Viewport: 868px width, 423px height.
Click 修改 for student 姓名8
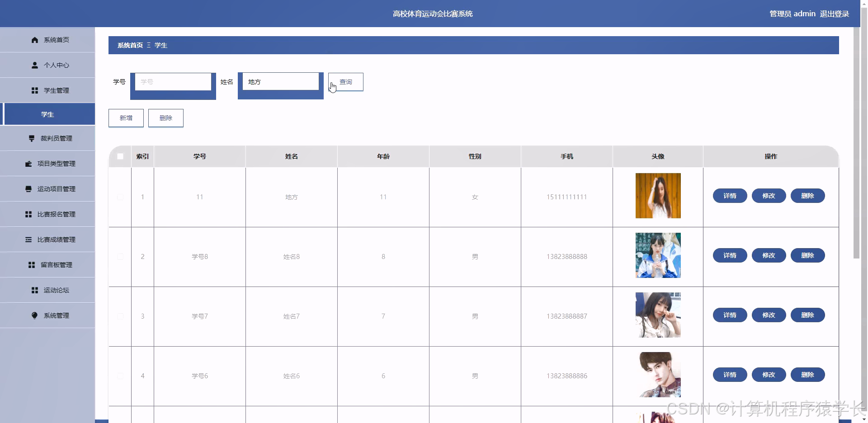[769, 255]
